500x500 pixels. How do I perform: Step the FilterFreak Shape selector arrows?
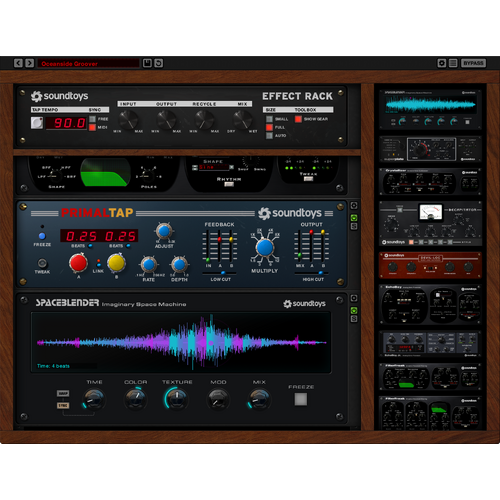[x=195, y=167]
